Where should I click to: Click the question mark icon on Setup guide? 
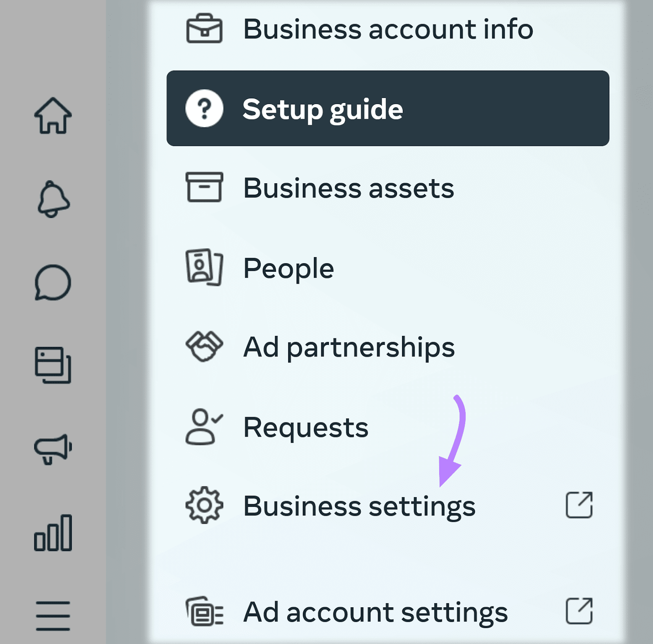tap(204, 108)
